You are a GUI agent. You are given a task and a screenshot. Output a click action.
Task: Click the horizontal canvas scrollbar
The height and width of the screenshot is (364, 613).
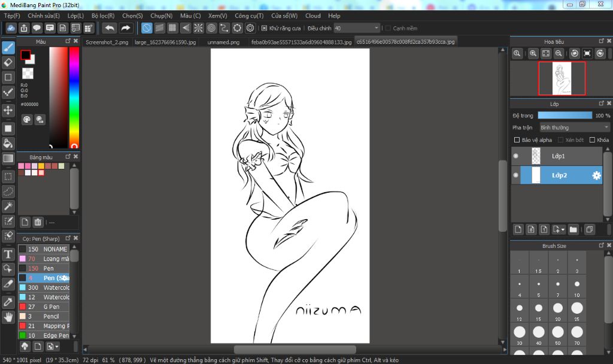click(295, 350)
